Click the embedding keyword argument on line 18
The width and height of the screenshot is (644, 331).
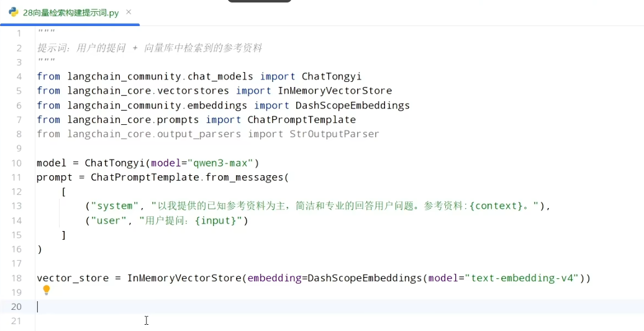[x=274, y=278]
